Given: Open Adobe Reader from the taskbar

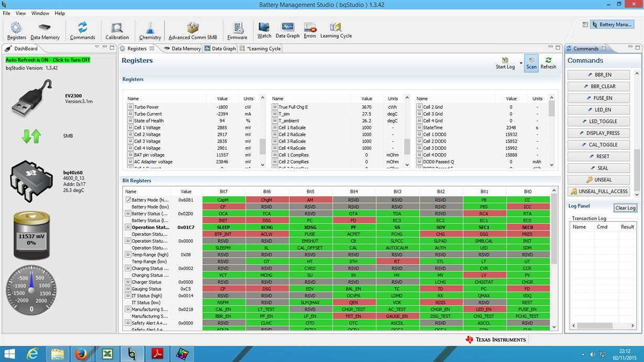Looking at the screenshot, I should tap(157, 354).
